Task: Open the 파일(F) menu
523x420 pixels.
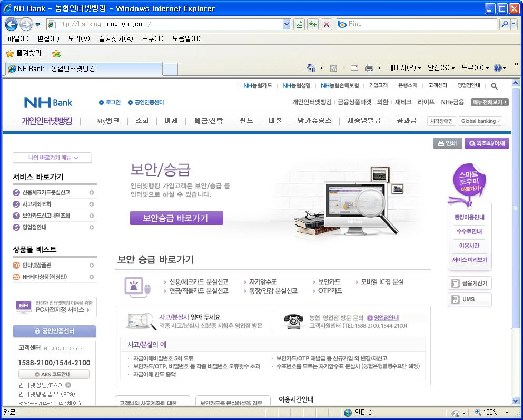Action: coord(18,38)
